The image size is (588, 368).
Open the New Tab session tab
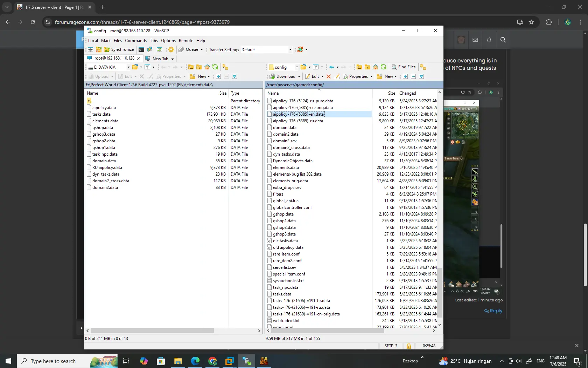click(157, 59)
